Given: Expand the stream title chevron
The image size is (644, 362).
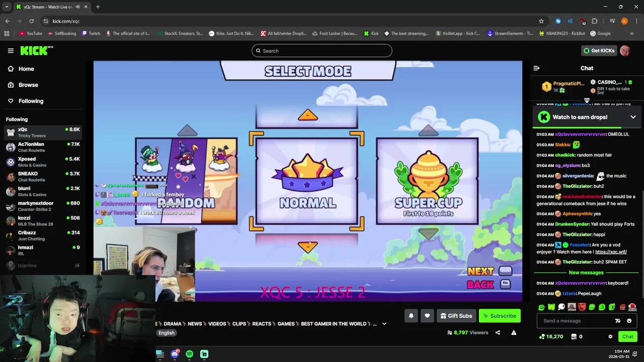Looking at the screenshot, I should pos(384,324).
